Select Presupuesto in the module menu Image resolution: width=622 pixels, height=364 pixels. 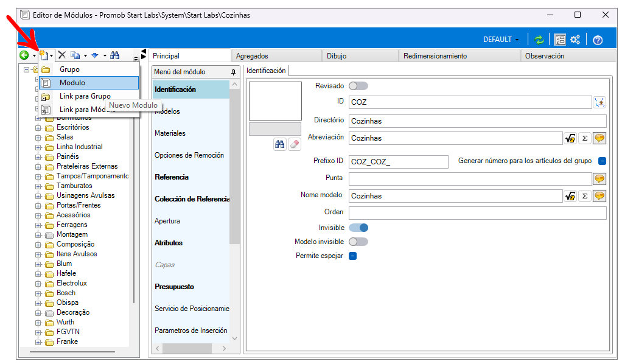174,287
